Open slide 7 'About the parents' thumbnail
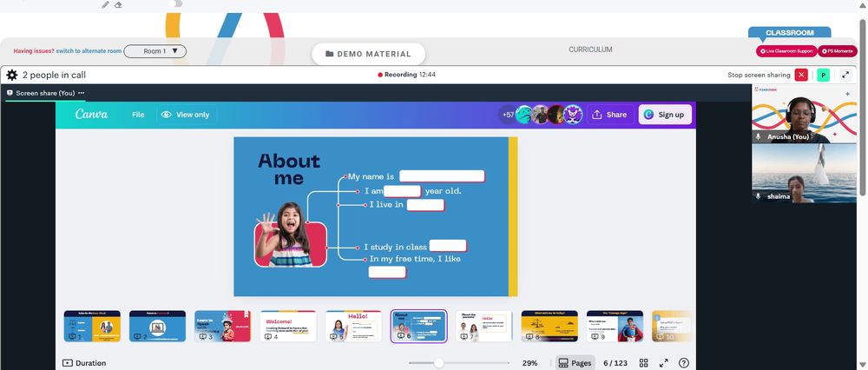The height and width of the screenshot is (370, 868). tap(483, 327)
